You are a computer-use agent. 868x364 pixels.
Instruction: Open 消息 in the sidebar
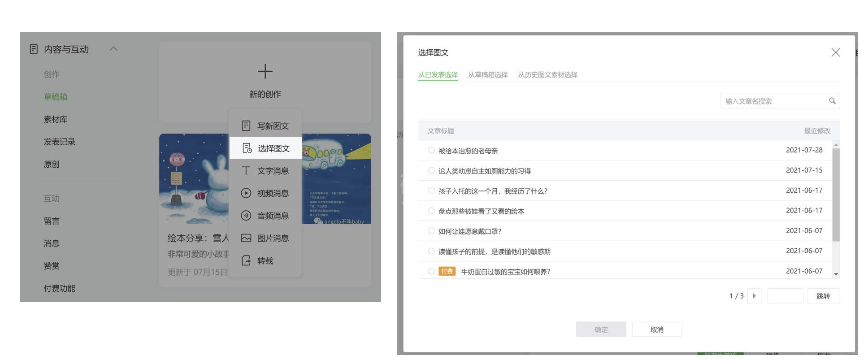tap(52, 243)
